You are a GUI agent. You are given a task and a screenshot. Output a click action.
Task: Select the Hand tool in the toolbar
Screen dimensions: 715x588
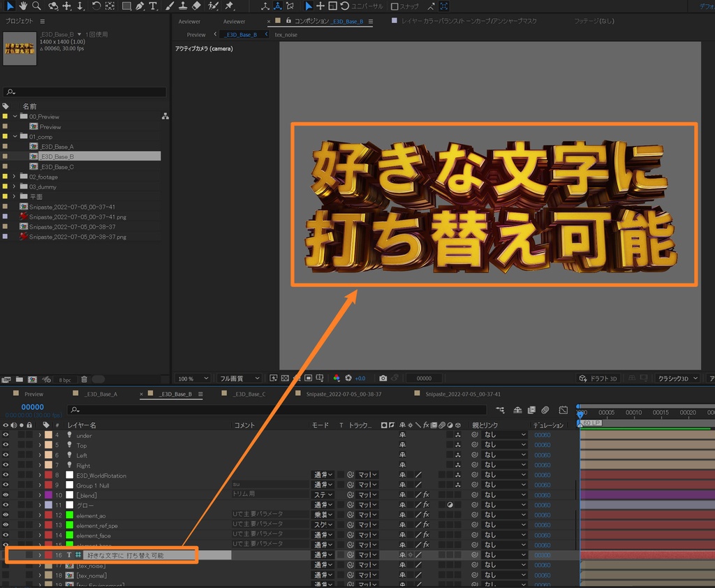click(23, 6)
